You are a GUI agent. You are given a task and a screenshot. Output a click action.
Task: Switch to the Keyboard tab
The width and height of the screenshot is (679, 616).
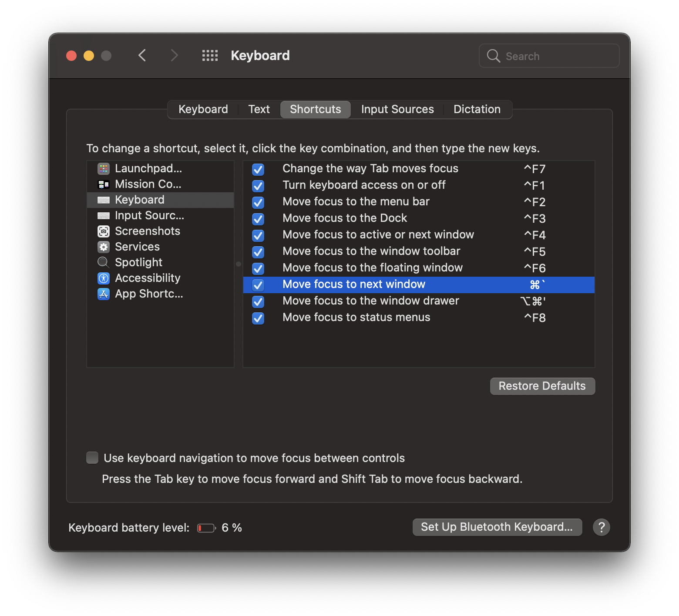(x=203, y=109)
